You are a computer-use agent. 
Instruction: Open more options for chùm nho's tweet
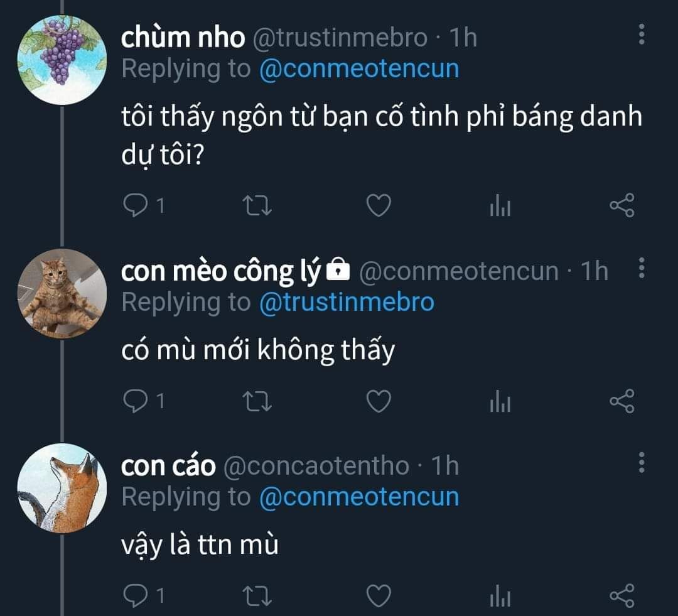point(642,34)
